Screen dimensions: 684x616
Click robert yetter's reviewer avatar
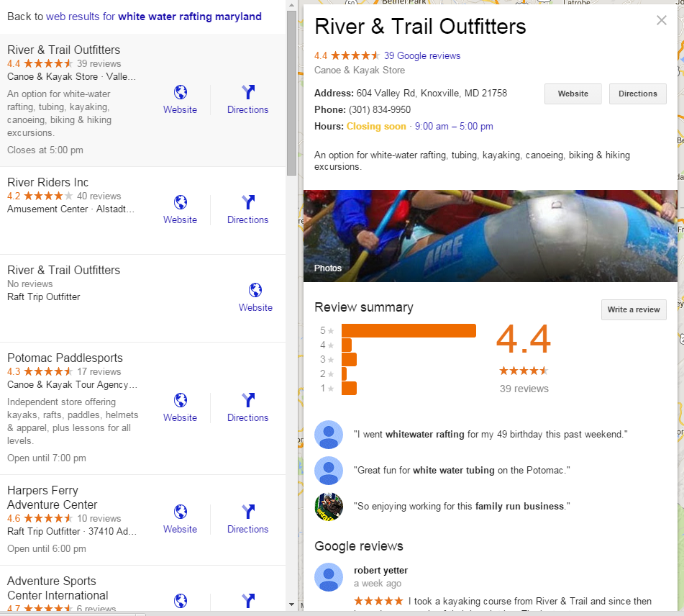[x=329, y=577]
